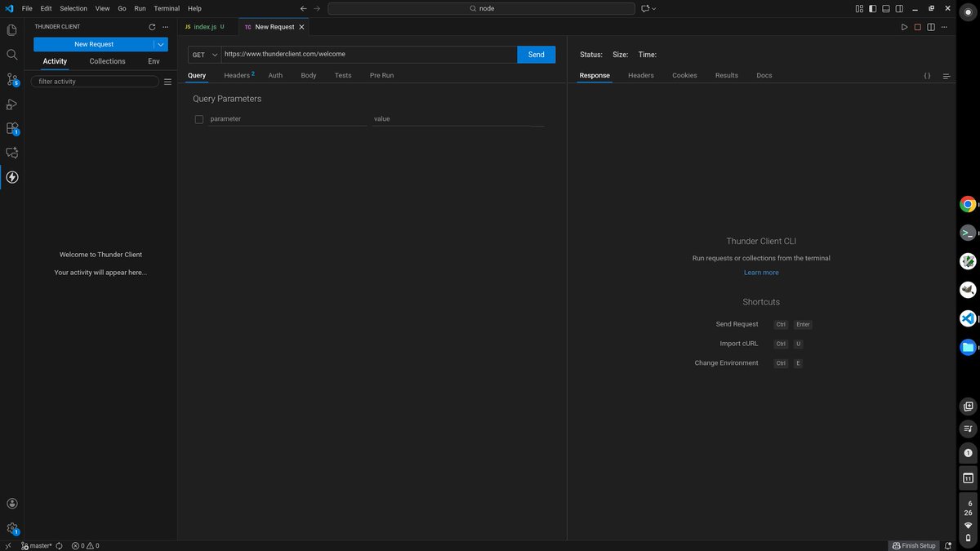Click the master branch status item
The height and width of the screenshot is (551, 980).
[x=36, y=545]
